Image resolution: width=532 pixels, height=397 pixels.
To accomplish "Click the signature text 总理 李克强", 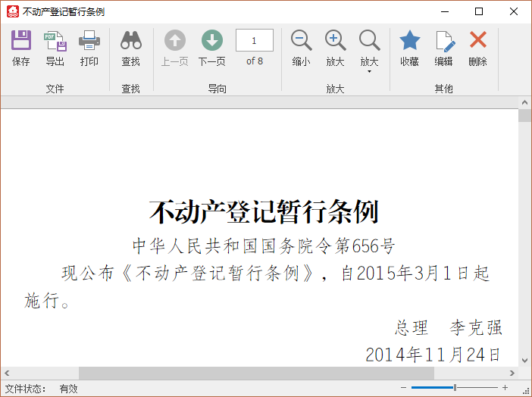I will click(448, 328).
